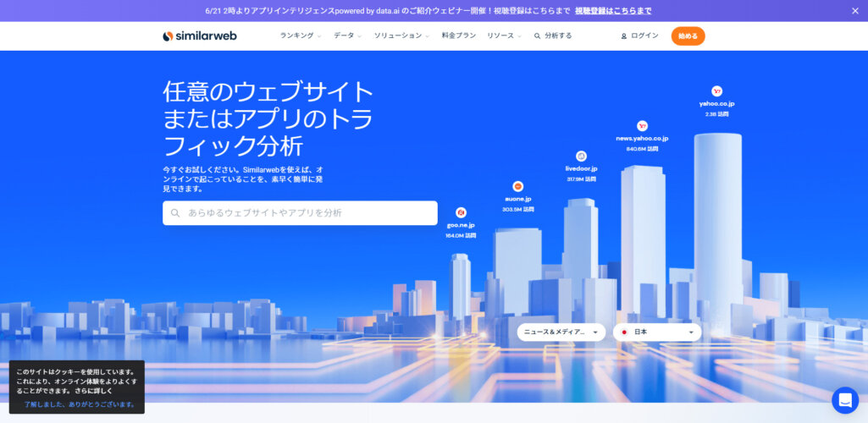
Task: Click the auone.jp label text
Action: [x=518, y=199]
